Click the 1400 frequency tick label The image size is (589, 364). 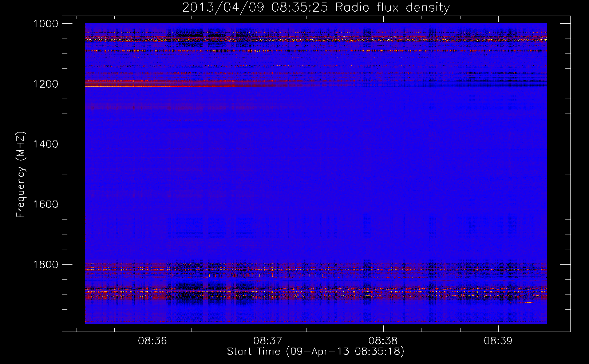coord(46,144)
